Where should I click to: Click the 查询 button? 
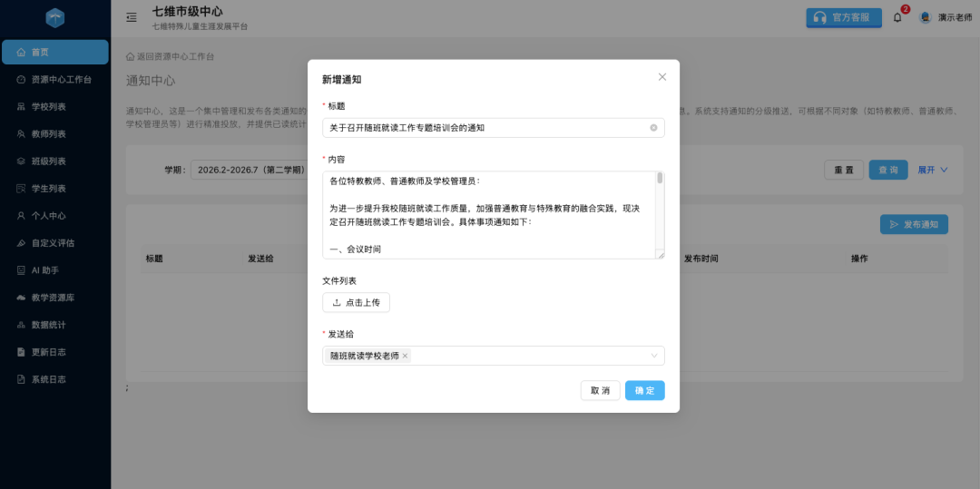888,170
